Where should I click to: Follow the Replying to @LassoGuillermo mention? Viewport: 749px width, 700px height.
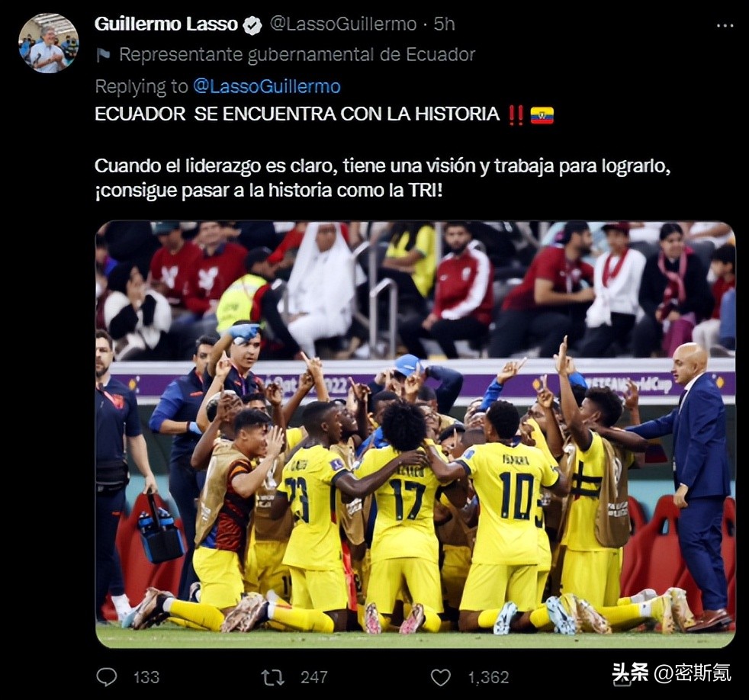click(x=266, y=86)
